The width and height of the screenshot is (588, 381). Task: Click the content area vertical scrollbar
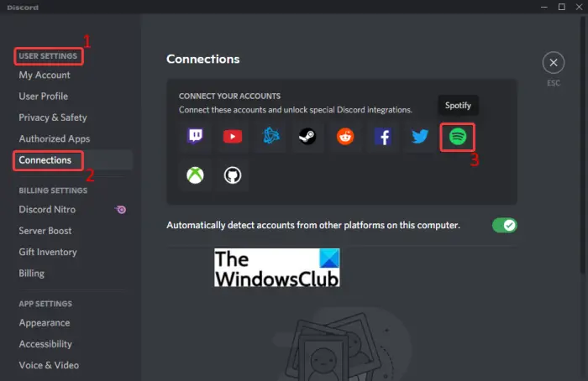(x=583, y=144)
